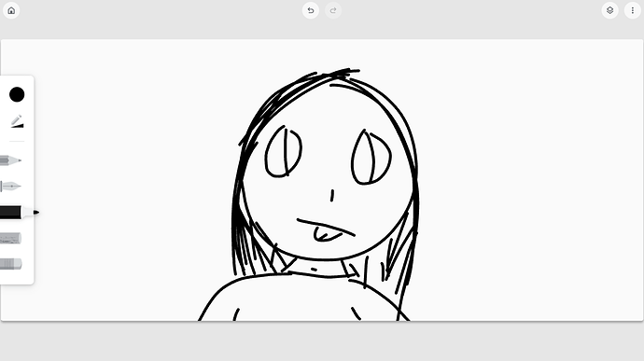The height and width of the screenshot is (361, 644).
Task: Open brush size and opacity settings
Action: (17, 121)
